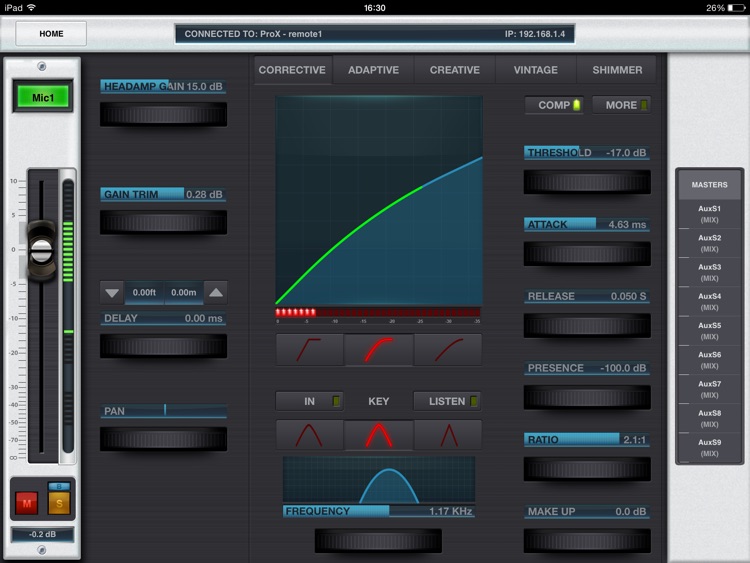Switch to the SHIMMER tab

tap(617, 70)
